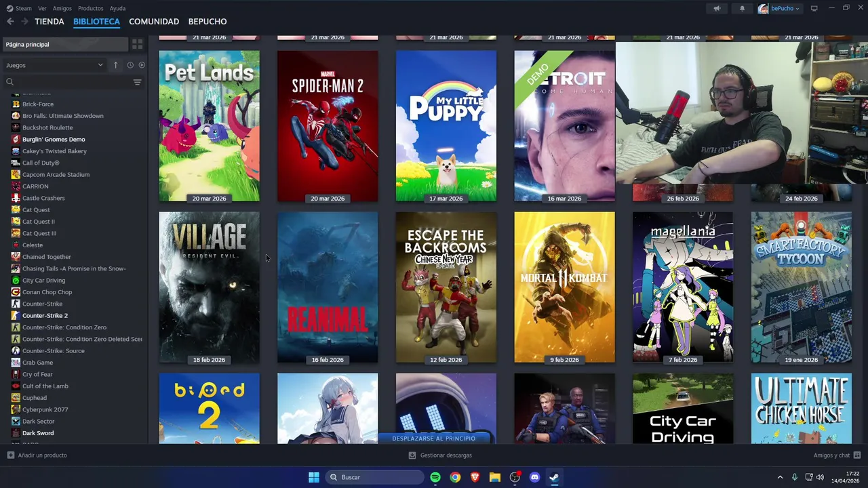Switch to Big Picture mode icon
This screenshot has height=488, width=868.
click(x=814, y=8)
